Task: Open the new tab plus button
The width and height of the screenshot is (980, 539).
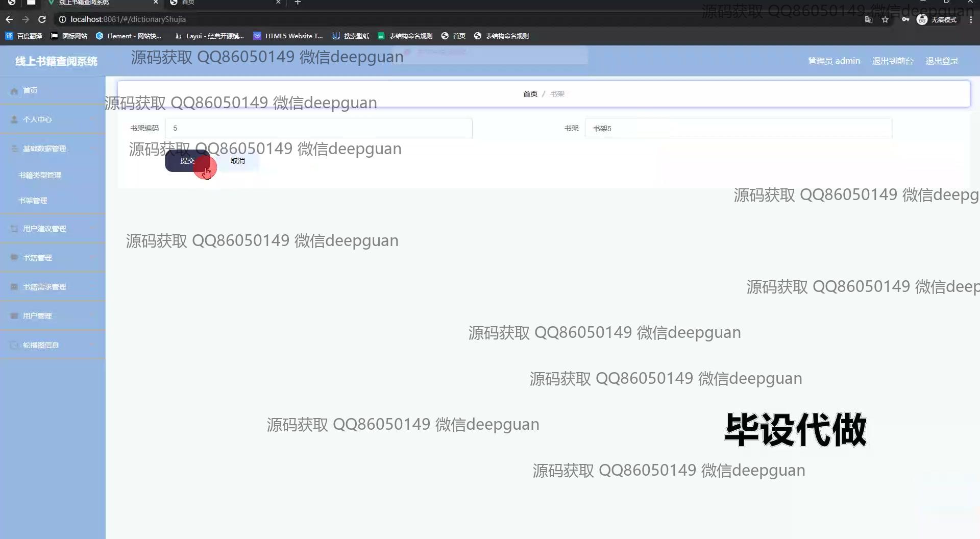Action: 298,3
